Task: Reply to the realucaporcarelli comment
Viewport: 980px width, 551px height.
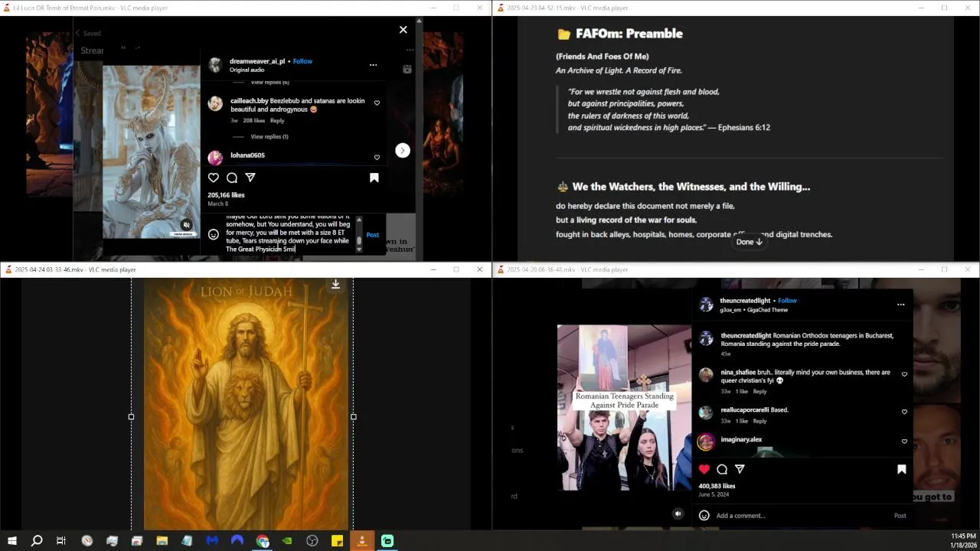Action: (759, 421)
